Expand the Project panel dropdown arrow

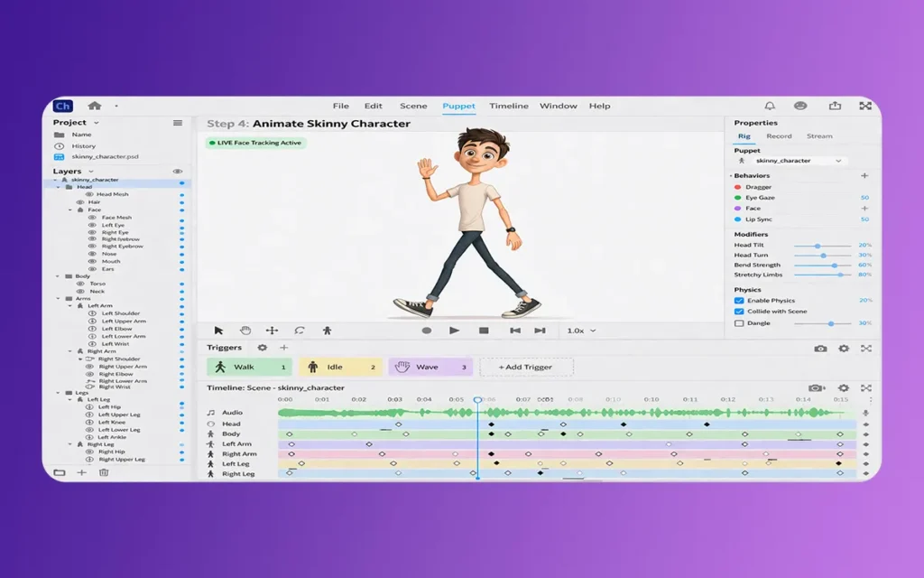97,123
